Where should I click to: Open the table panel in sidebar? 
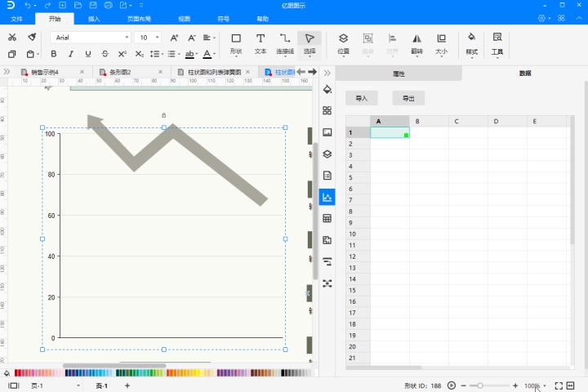327,219
